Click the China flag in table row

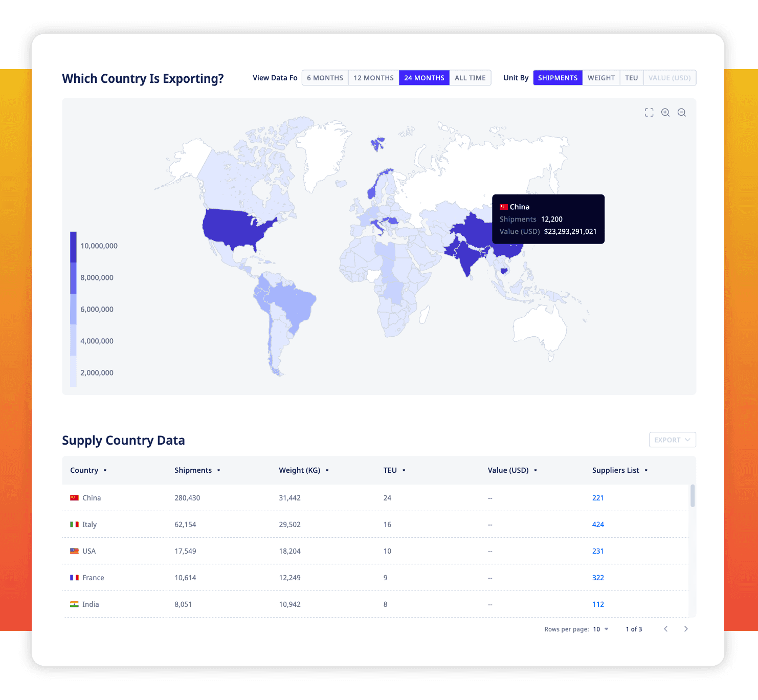(x=74, y=498)
